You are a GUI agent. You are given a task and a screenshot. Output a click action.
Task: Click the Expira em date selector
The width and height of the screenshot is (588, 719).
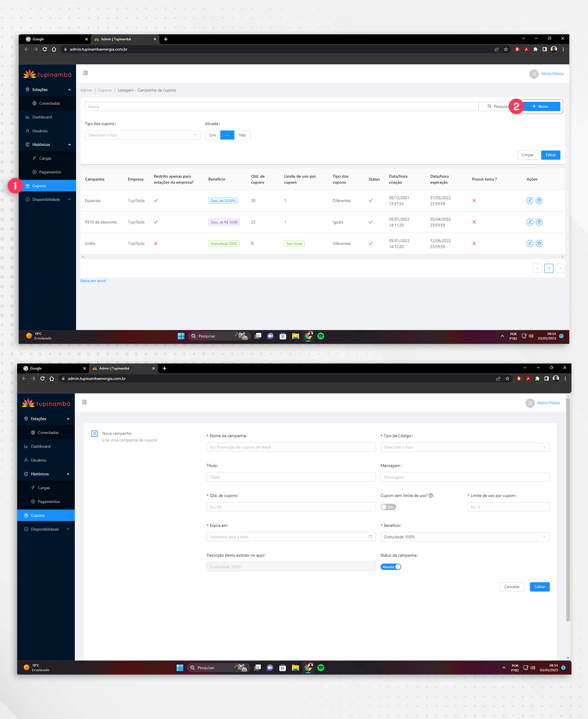click(x=290, y=536)
